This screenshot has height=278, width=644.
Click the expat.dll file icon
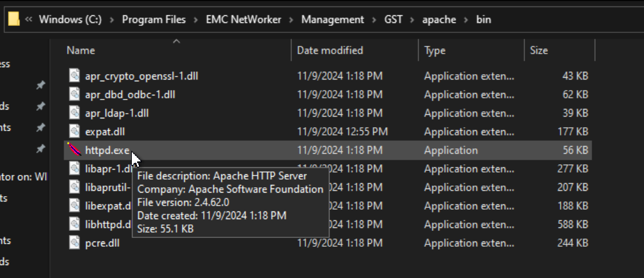pyautogui.click(x=74, y=131)
